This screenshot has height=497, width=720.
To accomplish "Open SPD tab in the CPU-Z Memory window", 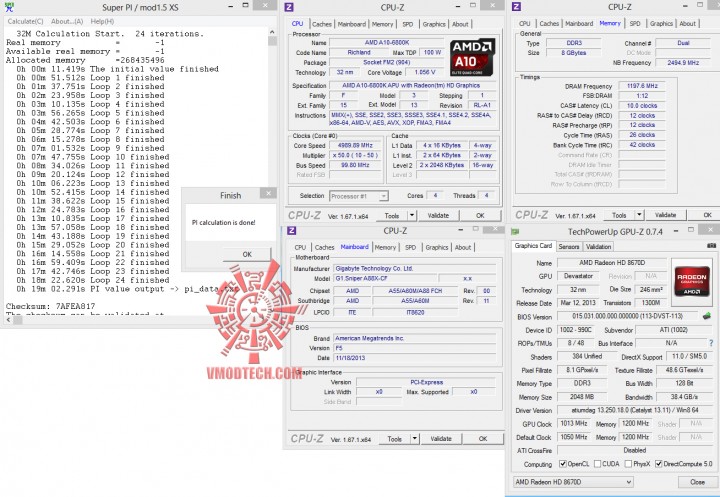I will (x=635, y=23).
